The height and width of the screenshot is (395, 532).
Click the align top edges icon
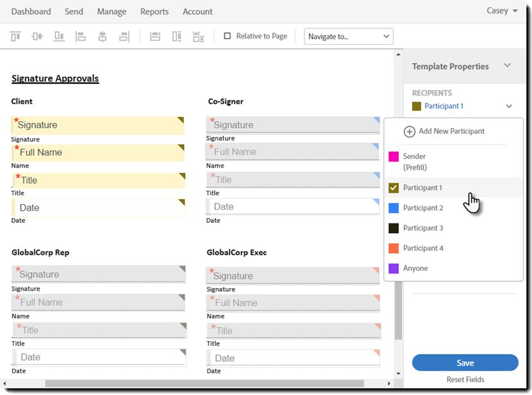point(15,36)
